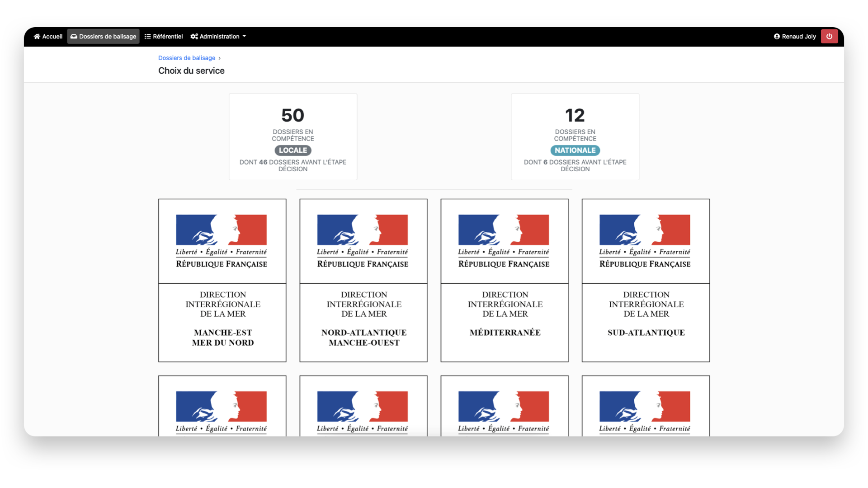Select the Méditerranée service tile

click(x=504, y=280)
